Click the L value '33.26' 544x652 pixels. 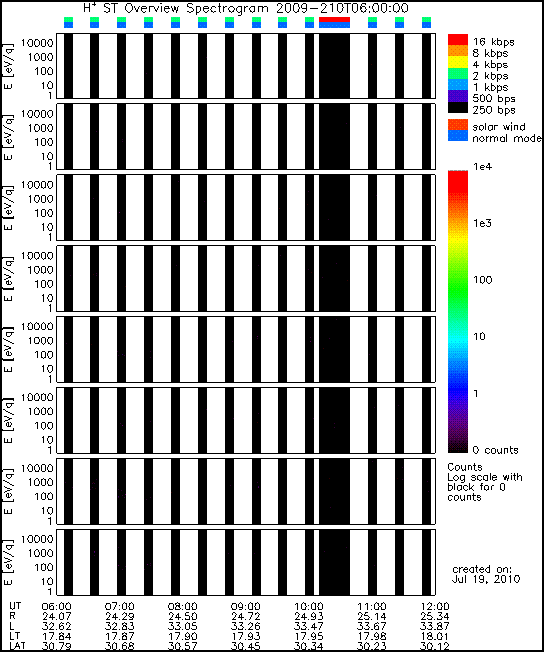[246, 627]
